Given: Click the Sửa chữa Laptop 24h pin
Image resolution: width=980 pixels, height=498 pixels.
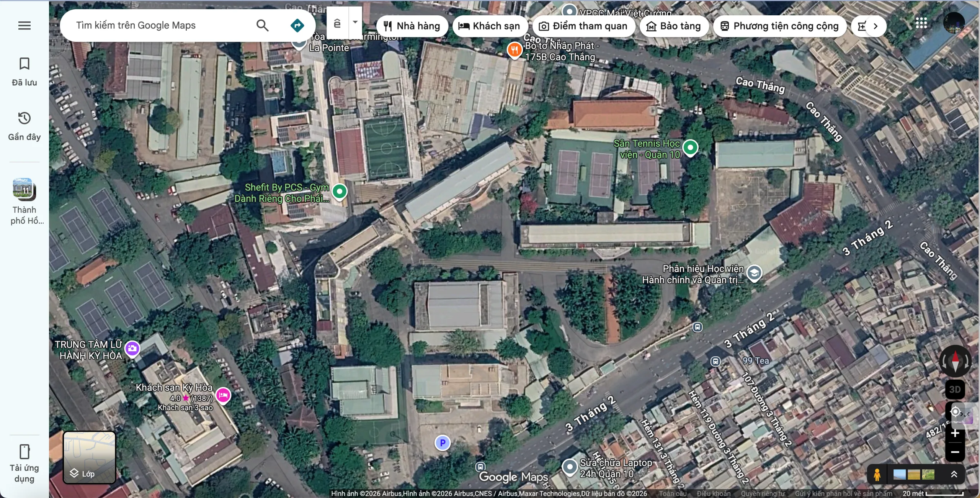Looking at the screenshot, I should [570, 467].
